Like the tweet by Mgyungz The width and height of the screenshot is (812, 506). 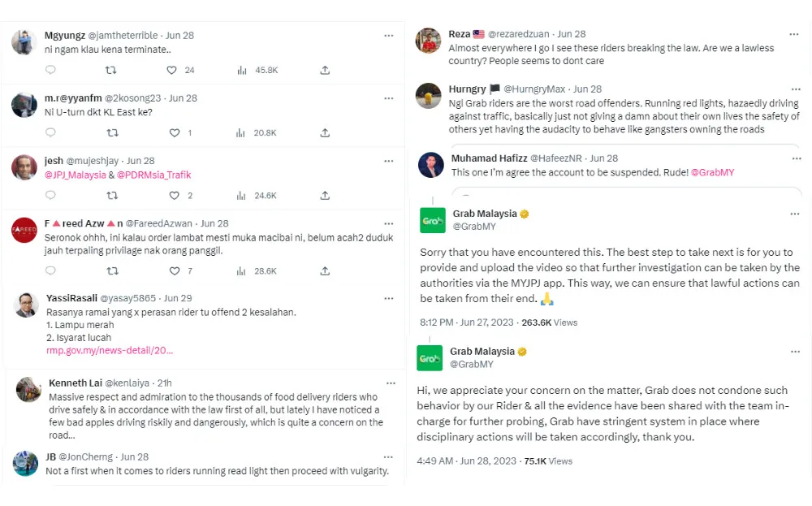174,71
